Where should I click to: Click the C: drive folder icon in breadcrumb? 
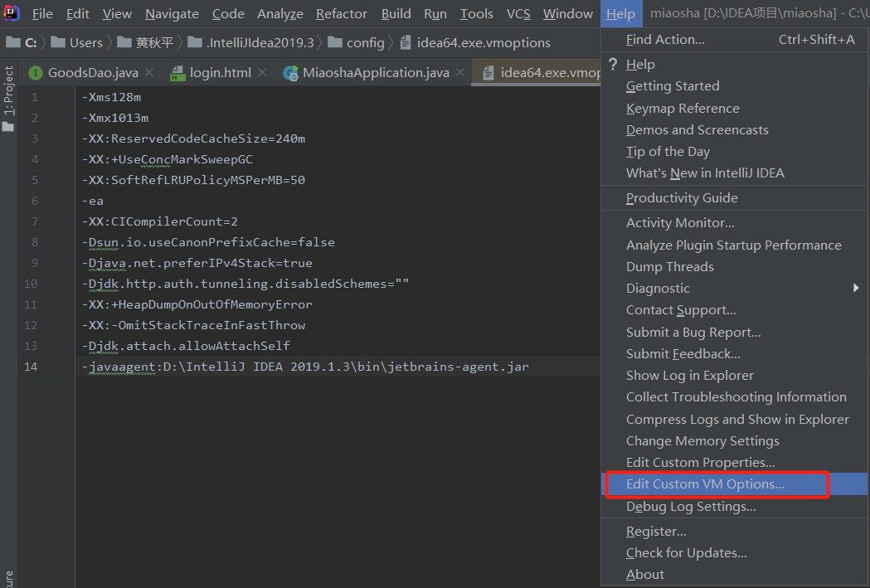tap(13, 42)
